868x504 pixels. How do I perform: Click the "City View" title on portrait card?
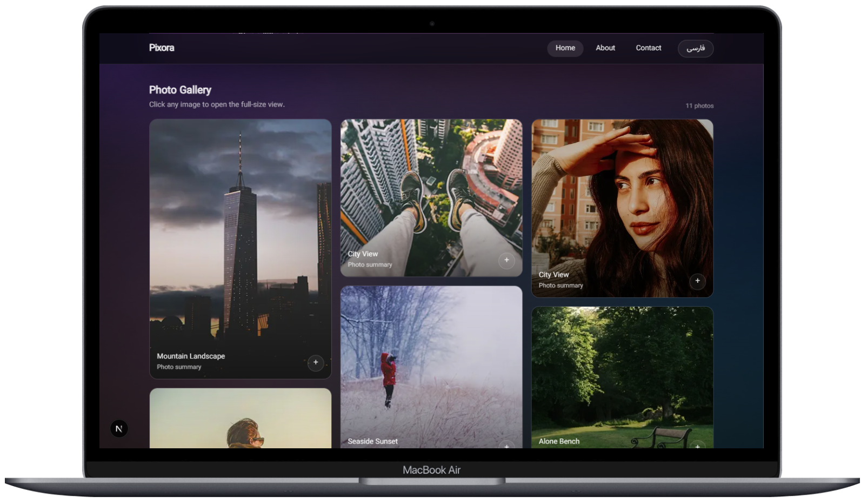click(553, 275)
